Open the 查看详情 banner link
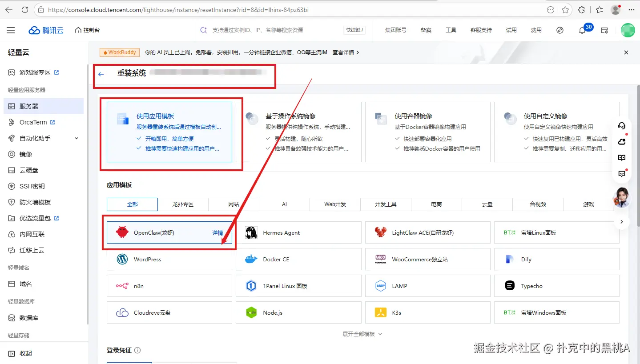640x364 pixels. click(x=346, y=52)
